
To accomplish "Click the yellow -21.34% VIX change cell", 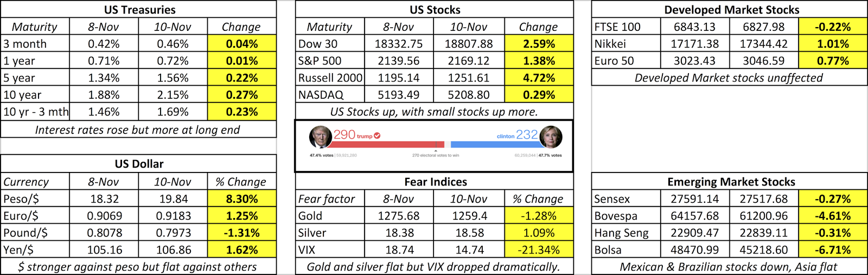I will pyautogui.click(x=539, y=250).
